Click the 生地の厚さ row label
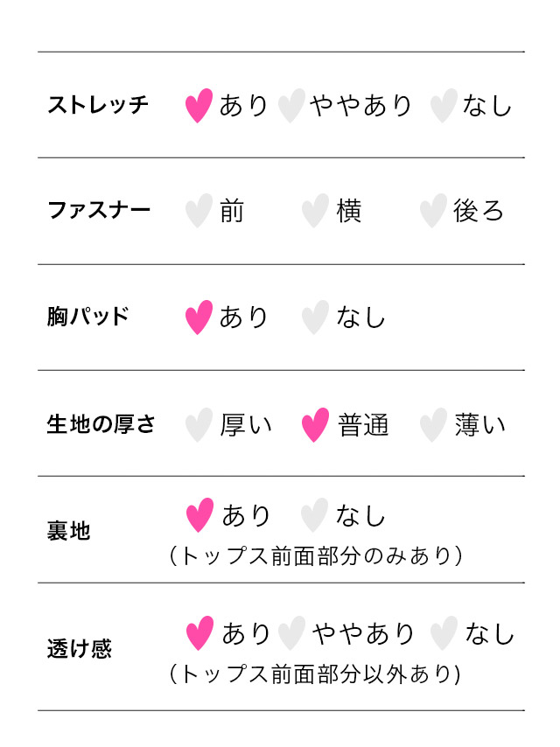Viewport: 560px width, 747px height. (101, 425)
